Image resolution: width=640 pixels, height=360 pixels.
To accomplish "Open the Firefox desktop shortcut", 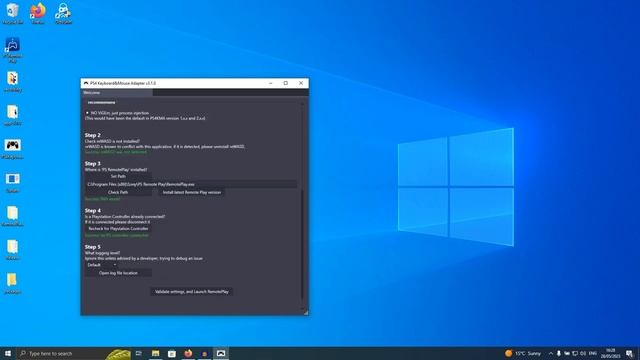I will tap(38, 13).
